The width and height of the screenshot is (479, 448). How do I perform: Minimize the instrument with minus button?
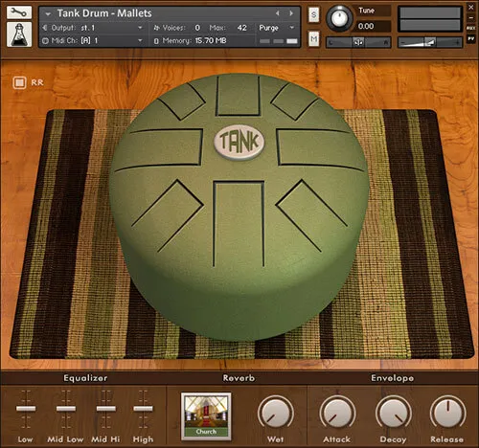(471, 17)
